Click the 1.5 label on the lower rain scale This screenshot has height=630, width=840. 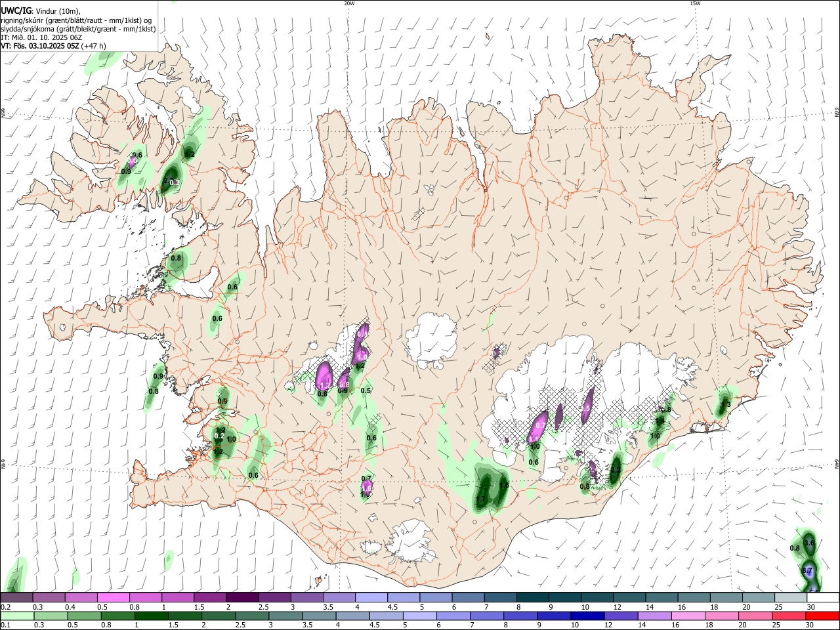173,625
